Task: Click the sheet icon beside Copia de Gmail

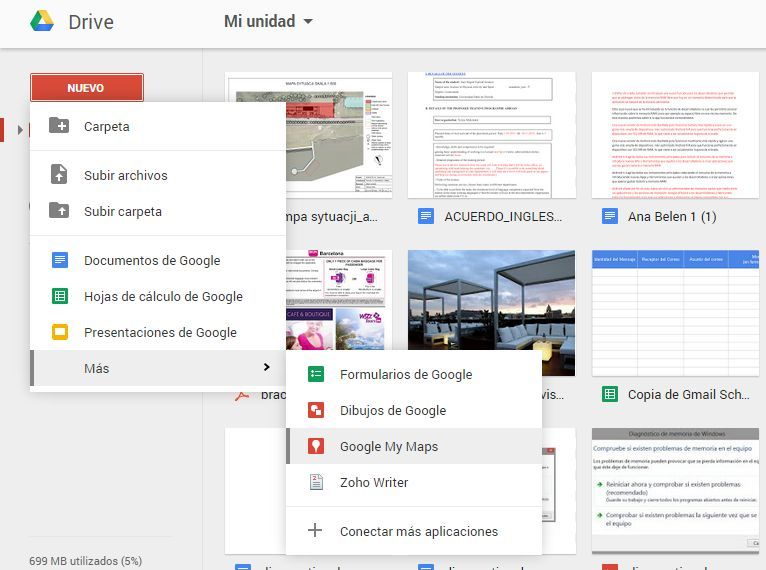Action: [610, 394]
